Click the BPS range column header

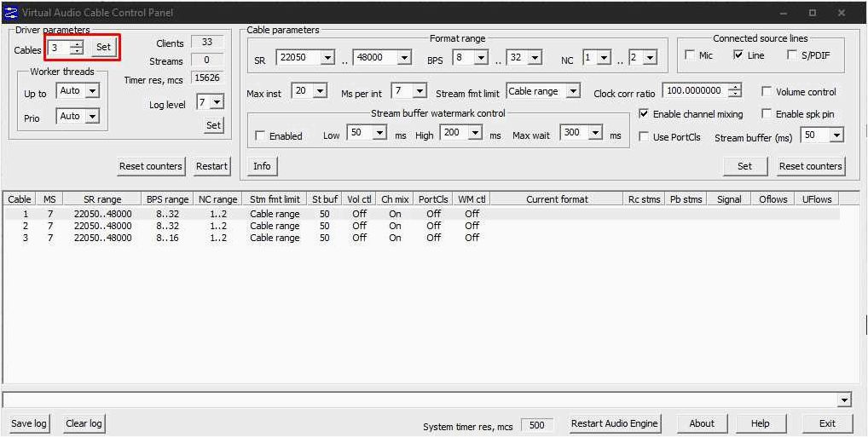click(167, 199)
